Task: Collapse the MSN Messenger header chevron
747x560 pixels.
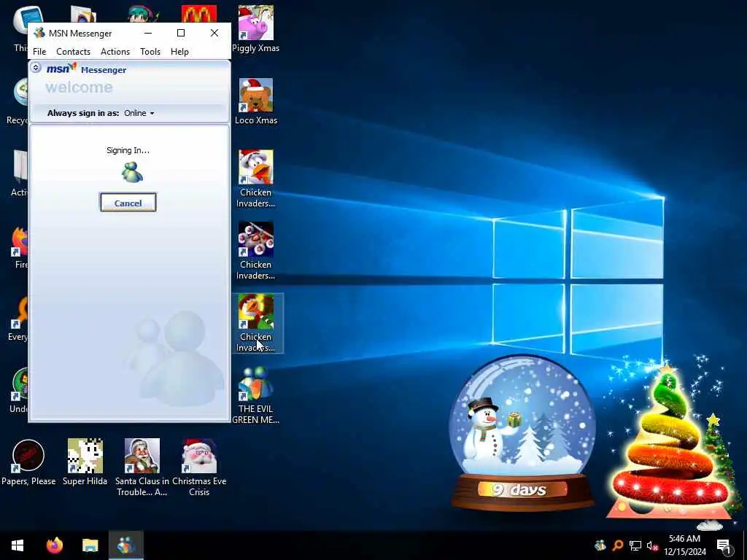Action: point(36,68)
